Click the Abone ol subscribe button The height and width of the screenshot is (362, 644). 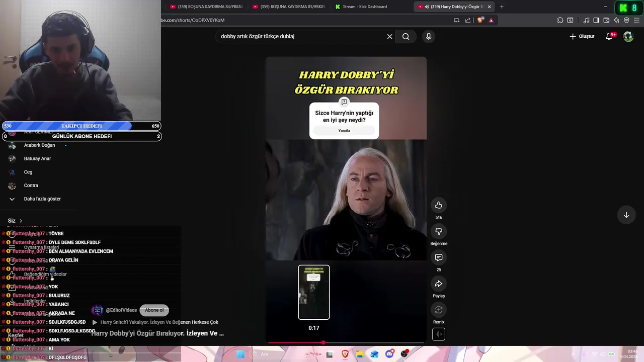tap(154, 310)
